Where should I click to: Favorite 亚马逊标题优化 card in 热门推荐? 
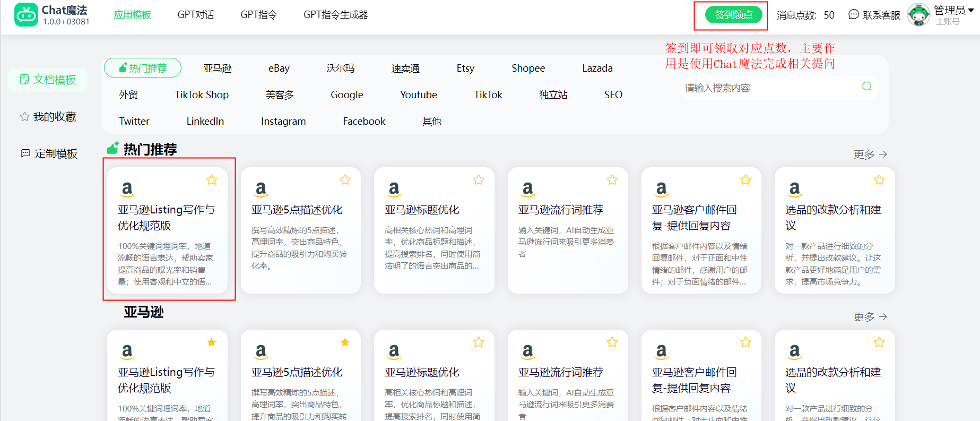[479, 180]
